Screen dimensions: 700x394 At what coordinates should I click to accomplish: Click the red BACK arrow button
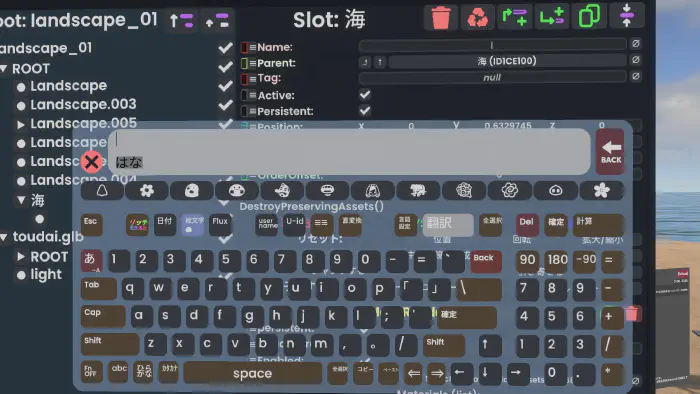pyautogui.click(x=610, y=152)
